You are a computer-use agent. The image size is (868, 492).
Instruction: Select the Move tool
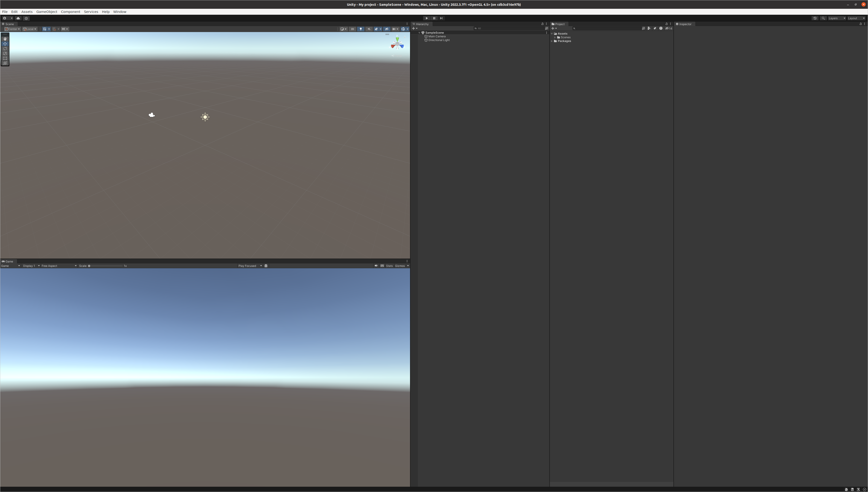(x=5, y=44)
